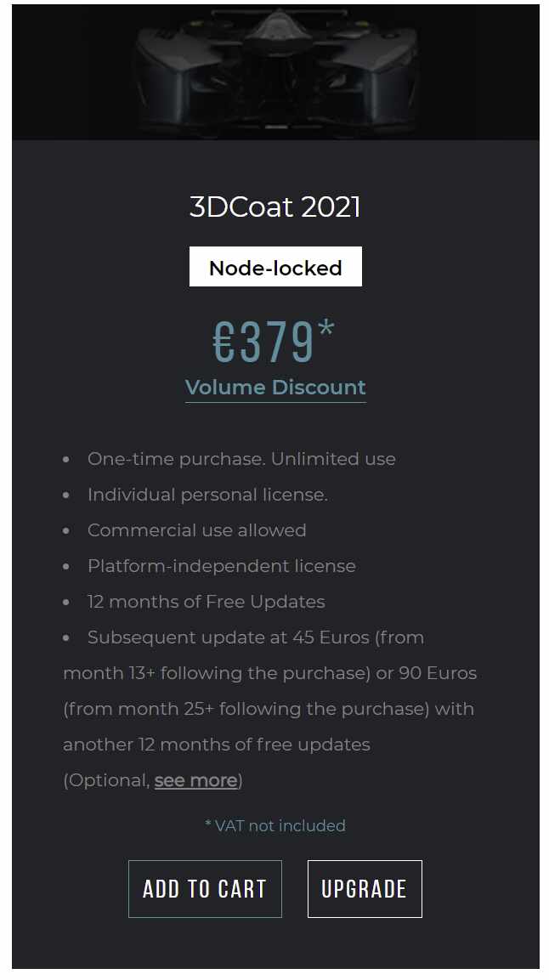Follow the "see more" link
Screen dimensions: 549x980
[195, 780]
